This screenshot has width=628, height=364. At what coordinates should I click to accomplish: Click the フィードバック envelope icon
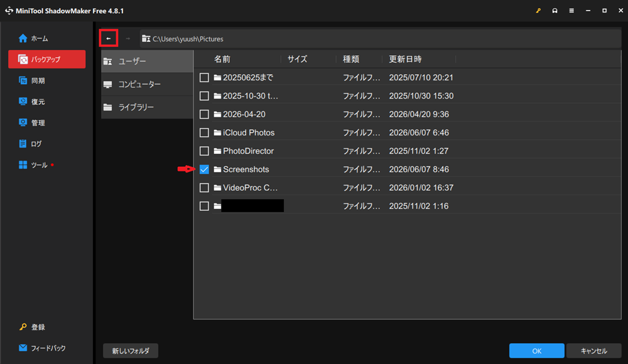[23, 348]
